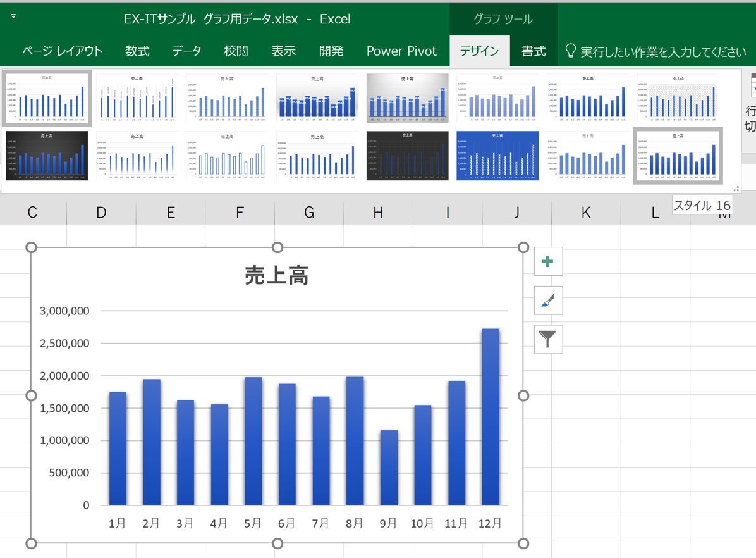This screenshot has width=756, height=558.
Task: Apply the top-row style with wide shaded bars on white
Action: coord(317,99)
